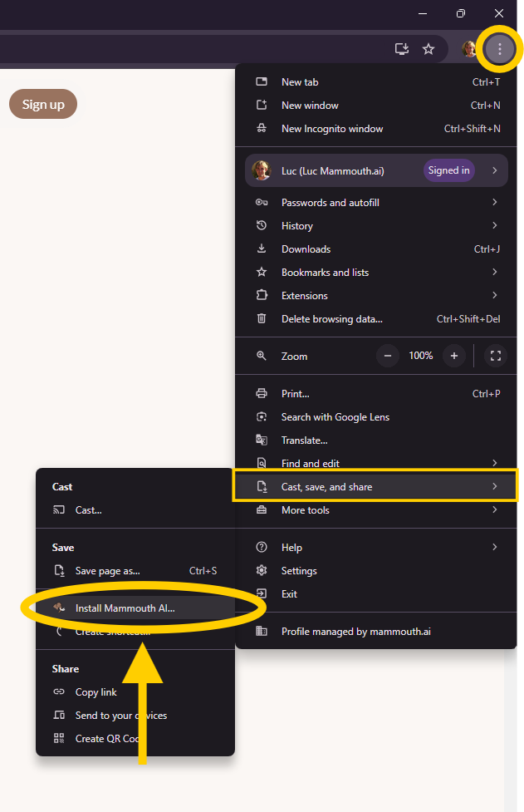Viewport: 524px width, 812px height.
Task: Click the cast icon in the toolbar
Action: click(402, 49)
